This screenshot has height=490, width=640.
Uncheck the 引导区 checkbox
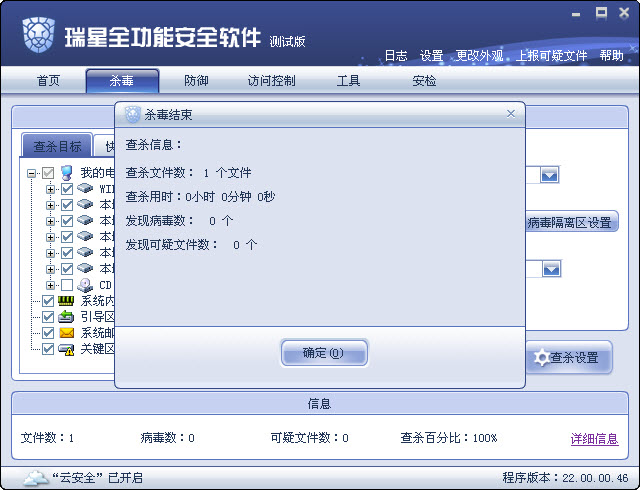tap(48, 317)
